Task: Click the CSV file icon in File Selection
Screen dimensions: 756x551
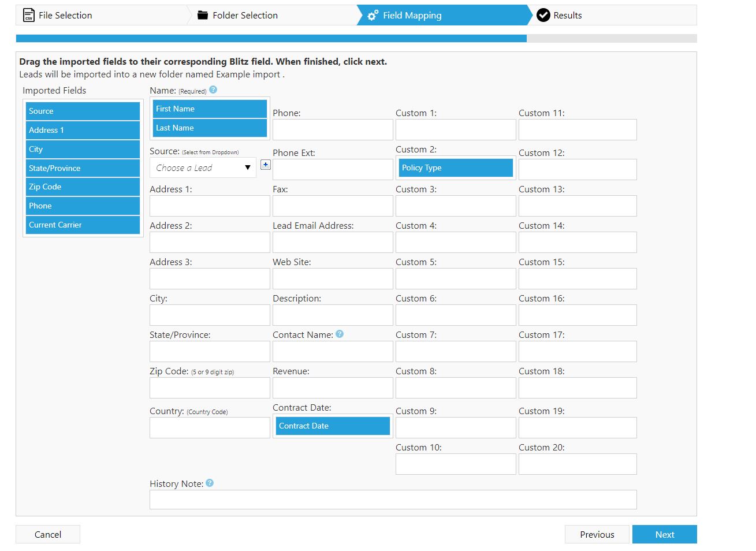Action: (x=28, y=15)
